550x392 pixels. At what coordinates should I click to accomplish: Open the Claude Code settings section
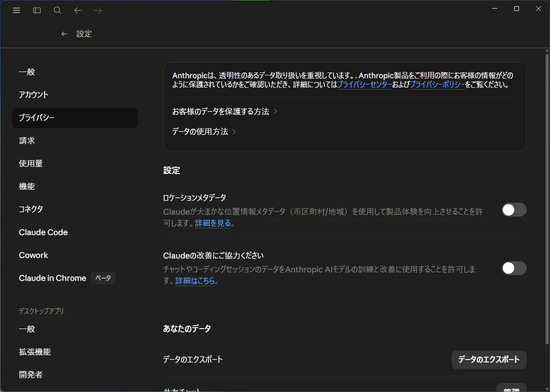(75, 232)
